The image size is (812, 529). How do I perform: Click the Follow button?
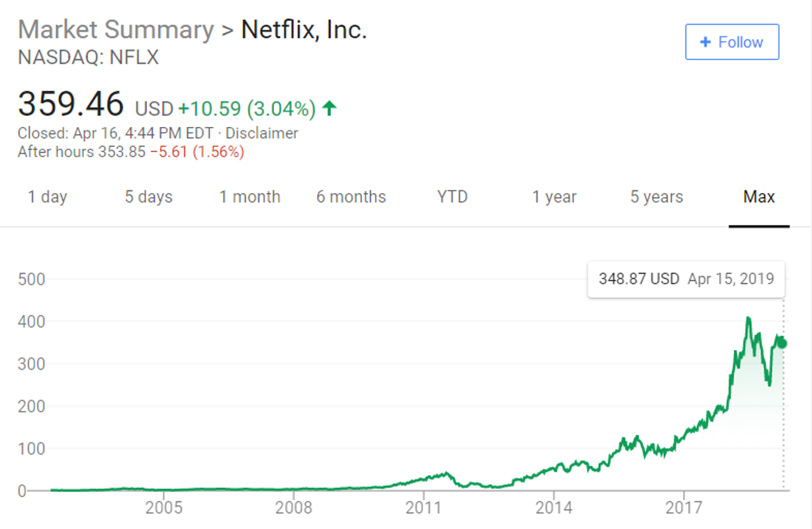tap(732, 42)
